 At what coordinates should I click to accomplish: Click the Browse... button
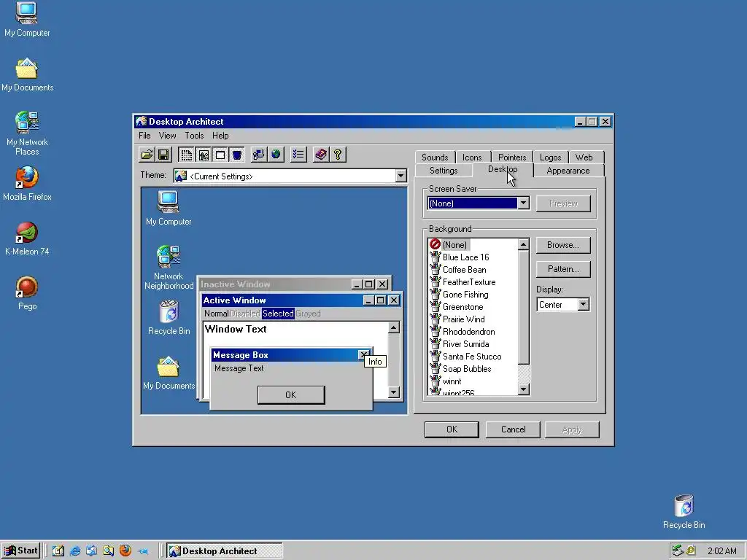[x=563, y=245]
